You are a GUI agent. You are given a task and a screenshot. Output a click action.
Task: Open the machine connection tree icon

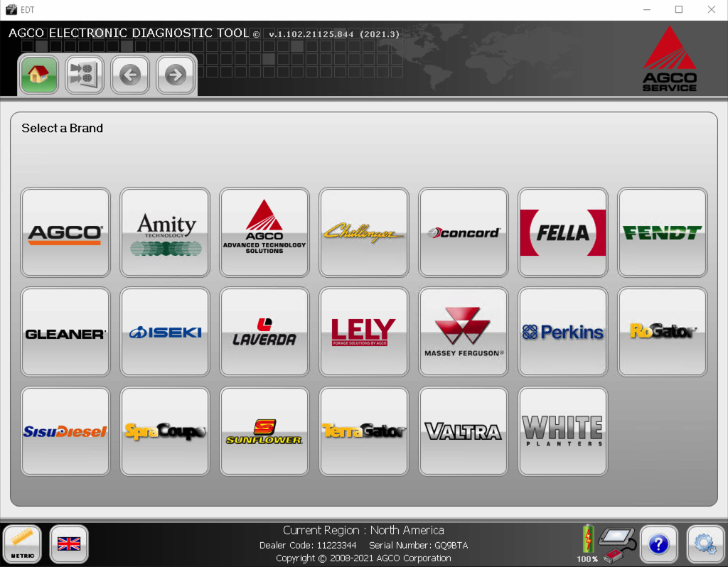(85, 75)
